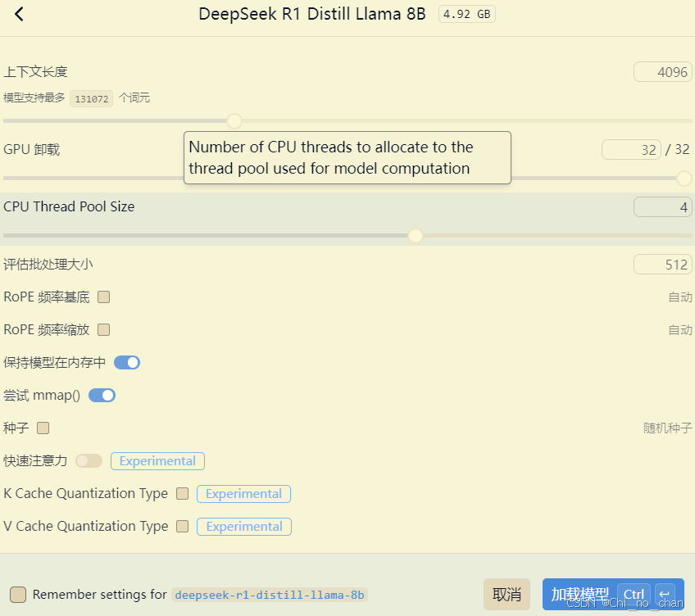Click the 上下文长度 label
This screenshot has width=695, height=616.
(x=35, y=71)
